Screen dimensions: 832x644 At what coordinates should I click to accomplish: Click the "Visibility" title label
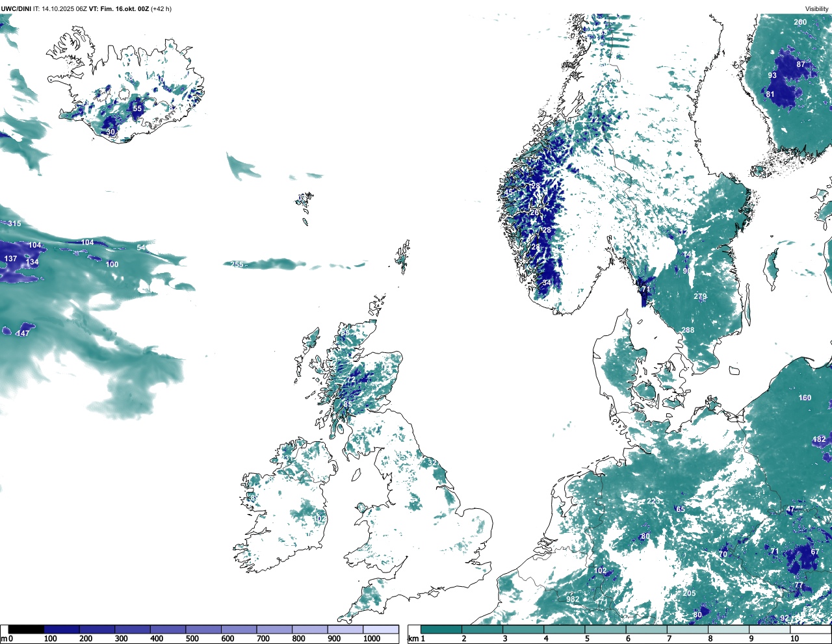[817, 8]
